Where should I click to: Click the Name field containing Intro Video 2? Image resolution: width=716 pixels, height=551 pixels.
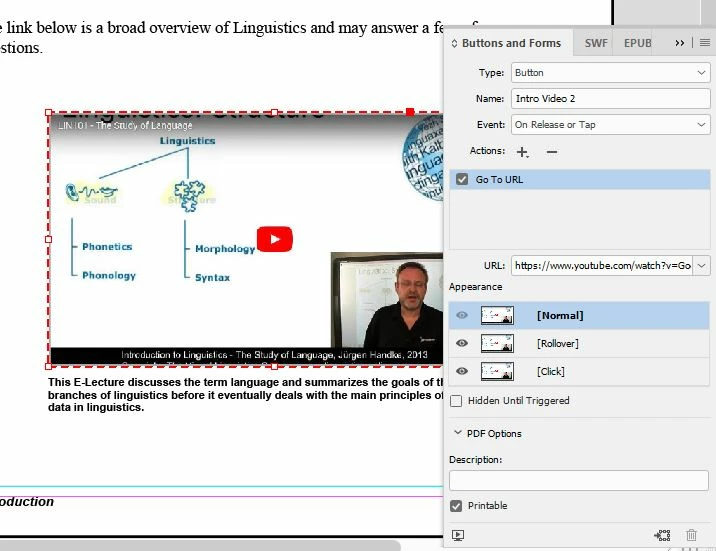(611, 99)
